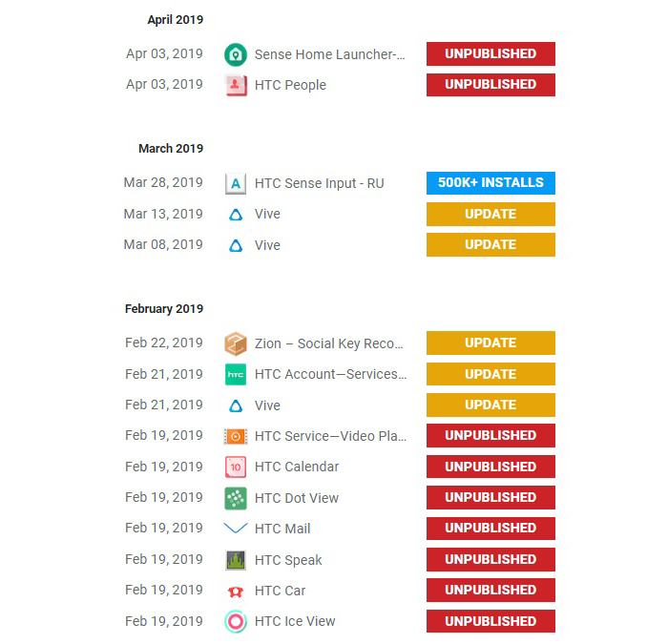Click the HTC Calendar icon
The height and width of the screenshot is (644, 668).
click(x=236, y=467)
